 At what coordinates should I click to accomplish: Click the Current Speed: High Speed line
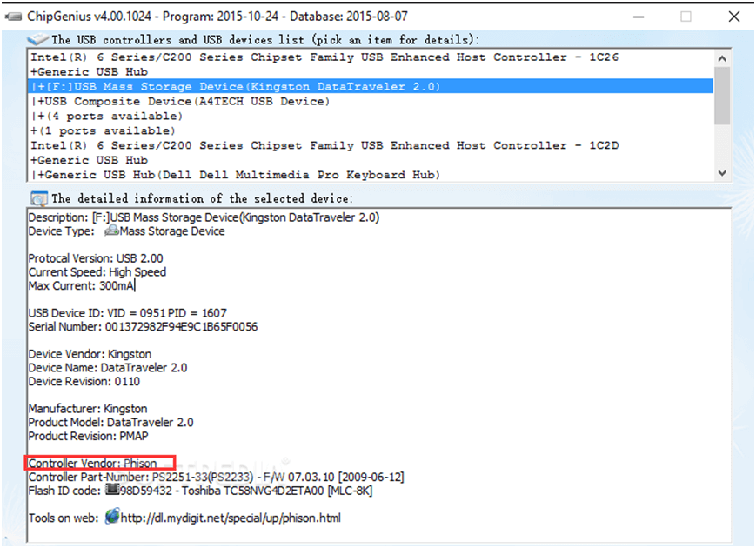point(97,272)
